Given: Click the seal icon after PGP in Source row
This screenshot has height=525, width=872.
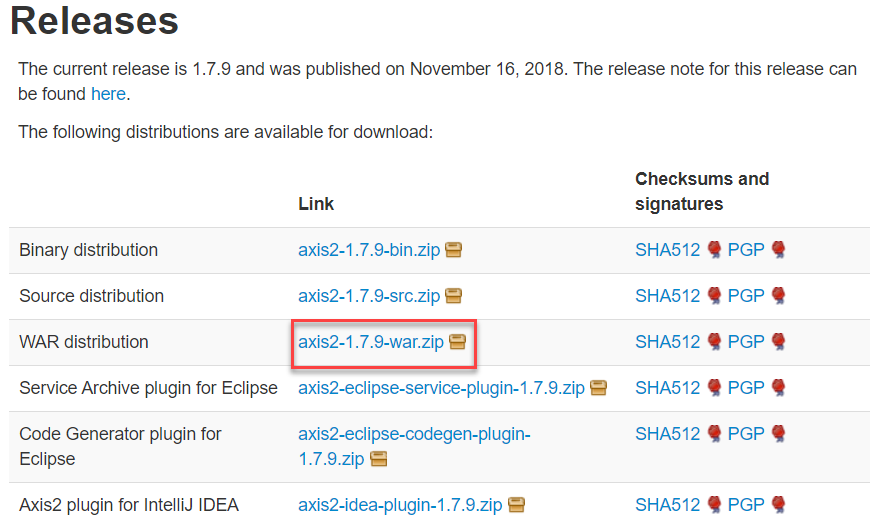Looking at the screenshot, I should 778,296.
